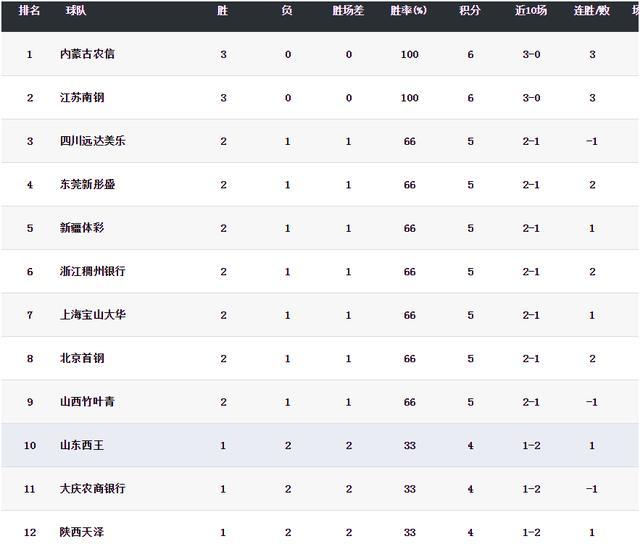Open the 东莞新彤盛 team page
This screenshot has width=640, height=544.
click(87, 184)
